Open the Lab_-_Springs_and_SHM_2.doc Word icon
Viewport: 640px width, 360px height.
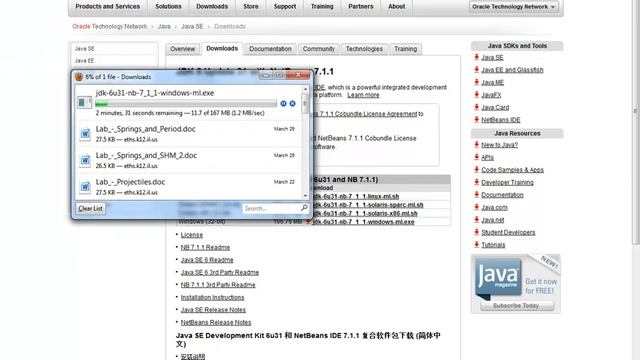85,160
